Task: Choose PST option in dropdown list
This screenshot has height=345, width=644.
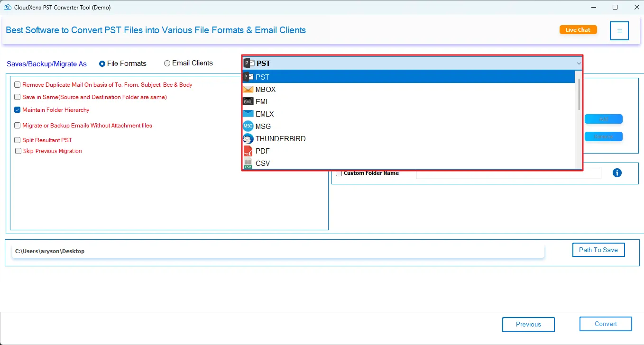Action: pyautogui.click(x=262, y=77)
